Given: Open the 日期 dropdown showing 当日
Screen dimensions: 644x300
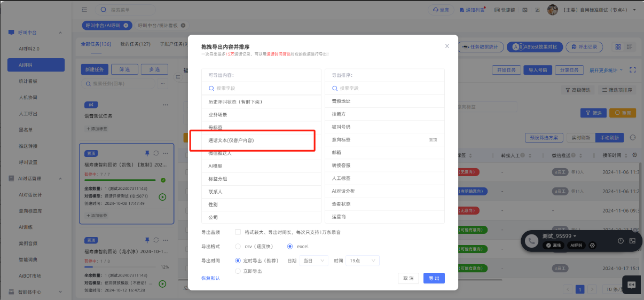Looking at the screenshot, I should (x=315, y=260).
